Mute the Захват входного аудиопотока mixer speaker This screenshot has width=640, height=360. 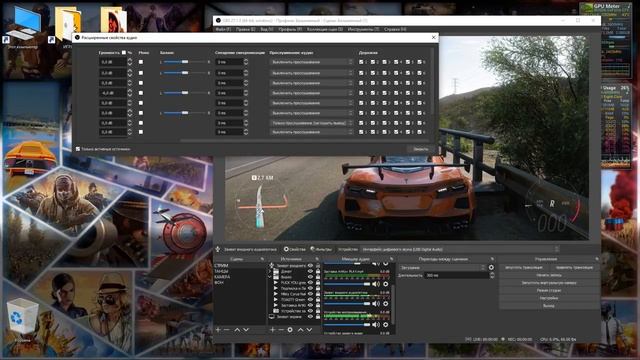tap(376, 304)
